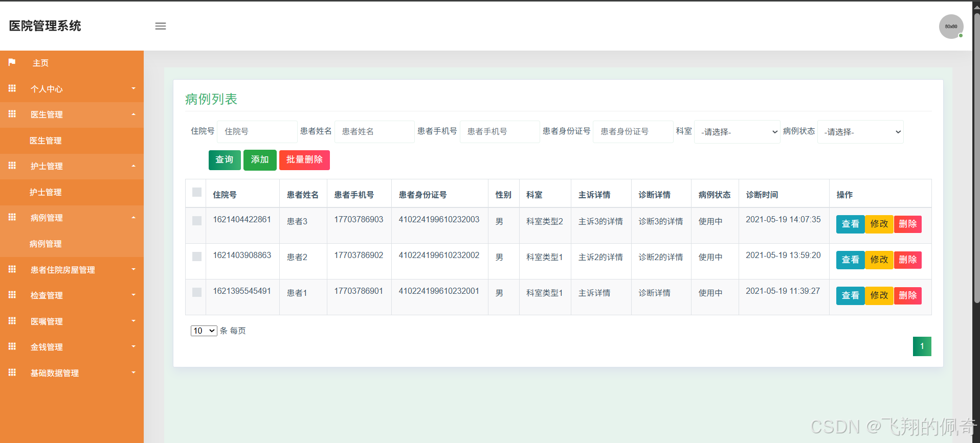Click 修改 for 患者2
The width and height of the screenshot is (980, 443).
click(x=879, y=260)
